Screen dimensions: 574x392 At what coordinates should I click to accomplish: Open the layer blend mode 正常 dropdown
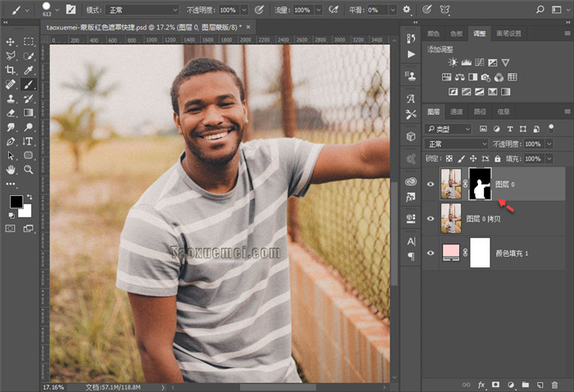pos(457,144)
